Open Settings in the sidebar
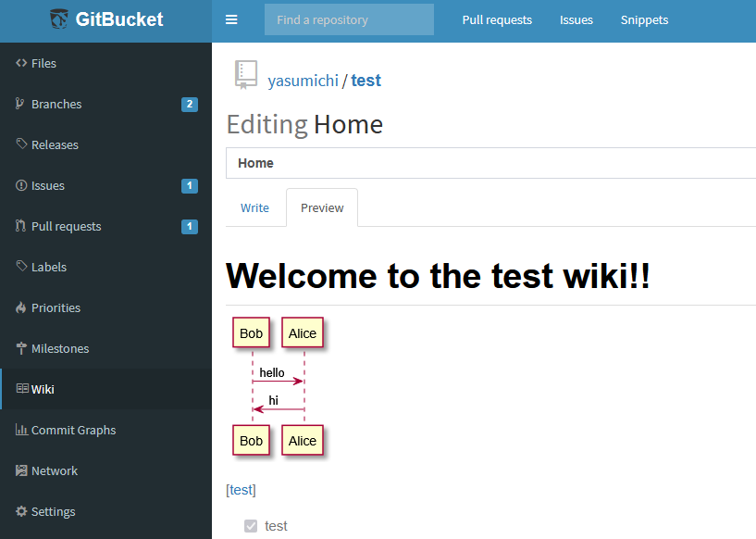The width and height of the screenshot is (756, 539). coord(105,511)
